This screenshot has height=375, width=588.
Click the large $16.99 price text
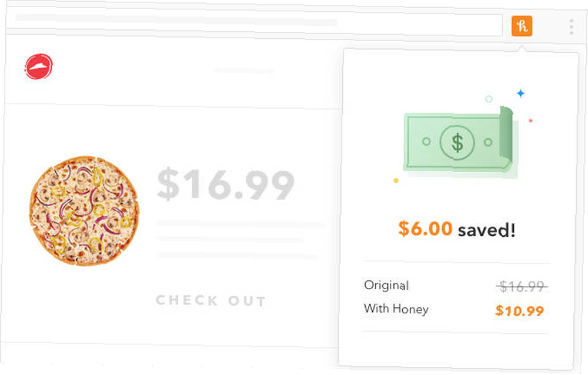[225, 185]
